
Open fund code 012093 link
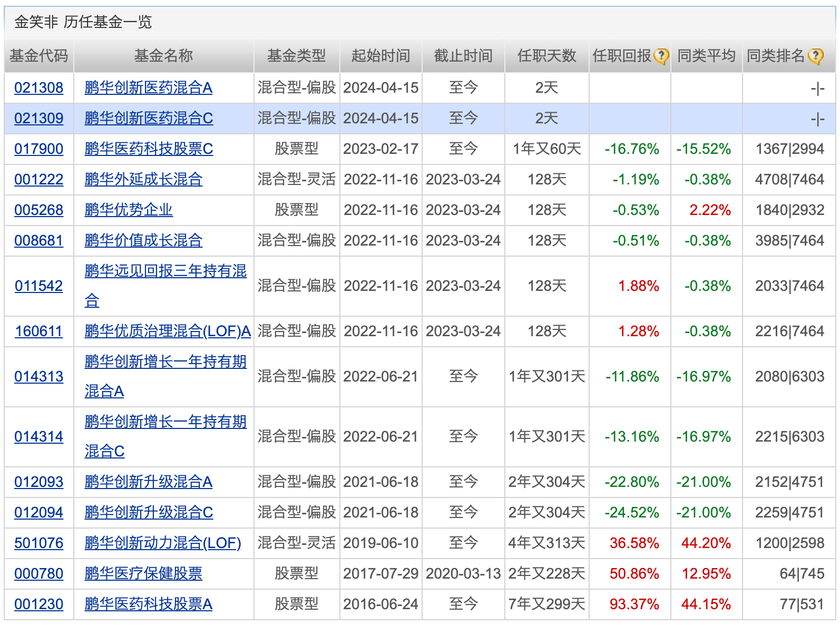[x=39, y=482]
